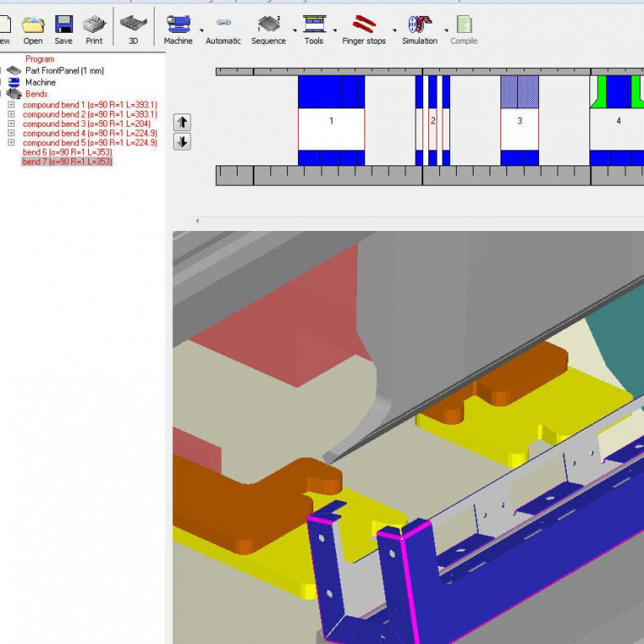Switch to the 3D view icon

click(134, 25)
